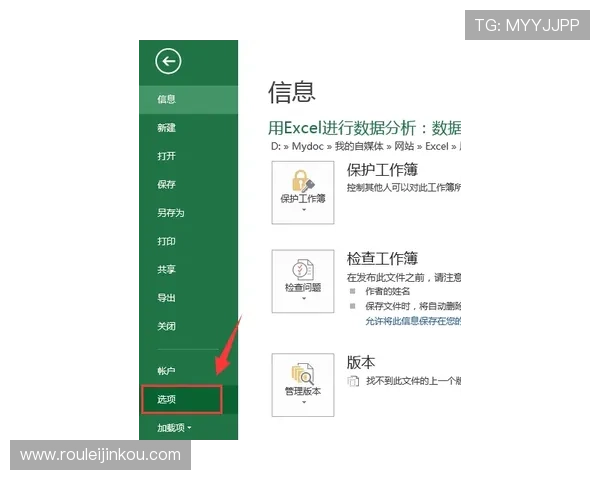Click the back arrow circle icon
Screen dimensions: 600x480
[x=168, y=61]
